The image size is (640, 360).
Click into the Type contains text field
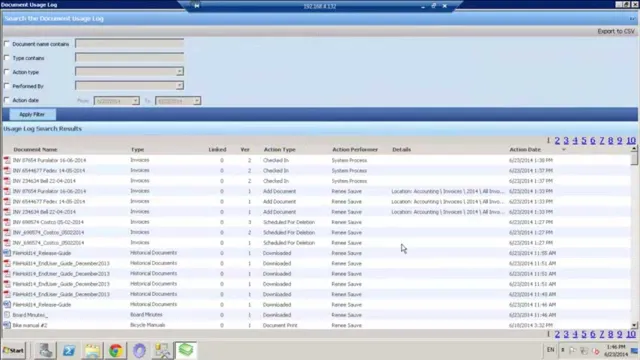pos(129,58)
